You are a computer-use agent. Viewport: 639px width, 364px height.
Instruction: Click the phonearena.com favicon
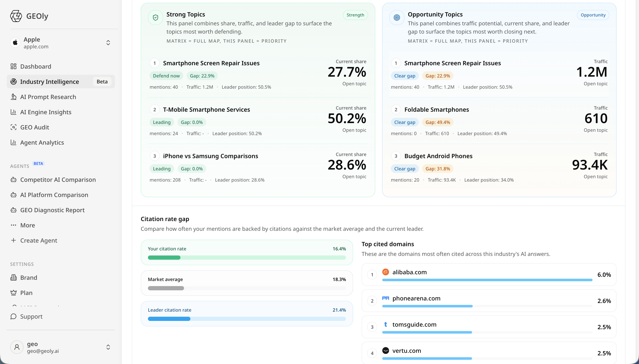[386, 298]
